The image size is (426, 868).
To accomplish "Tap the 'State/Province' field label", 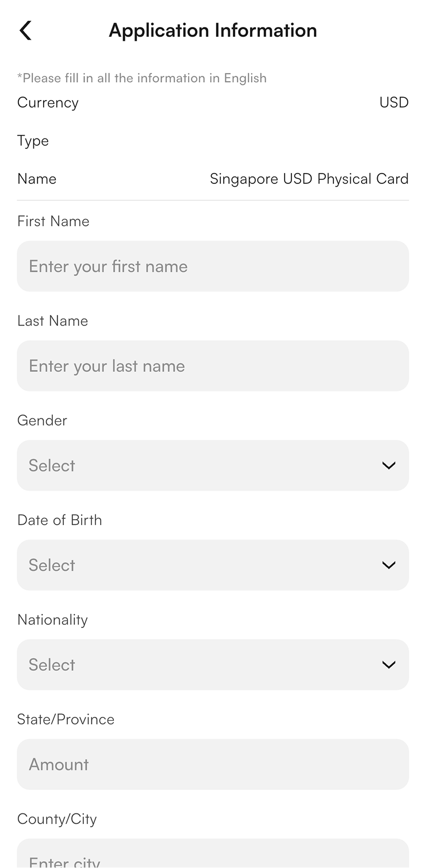I will point(66,719).
